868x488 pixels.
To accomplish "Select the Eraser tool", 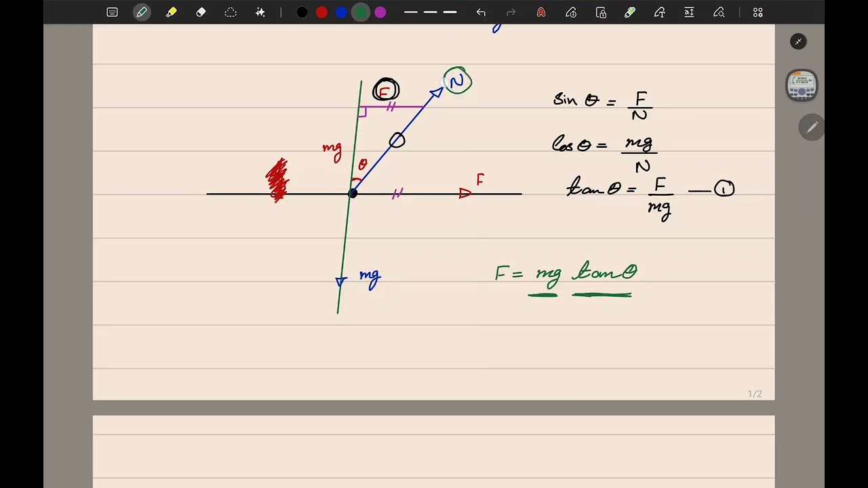I will pyautogui.click(x=201, y=12).
